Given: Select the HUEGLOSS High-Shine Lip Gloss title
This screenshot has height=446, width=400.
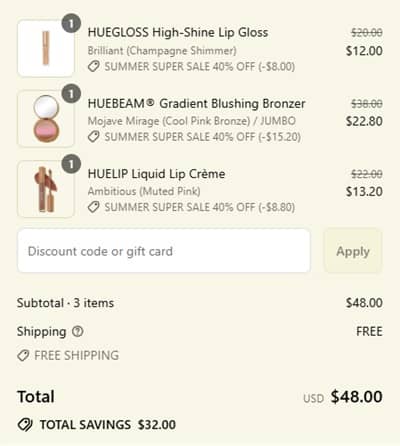Looking at the screenshot, I should coord(178,33).
